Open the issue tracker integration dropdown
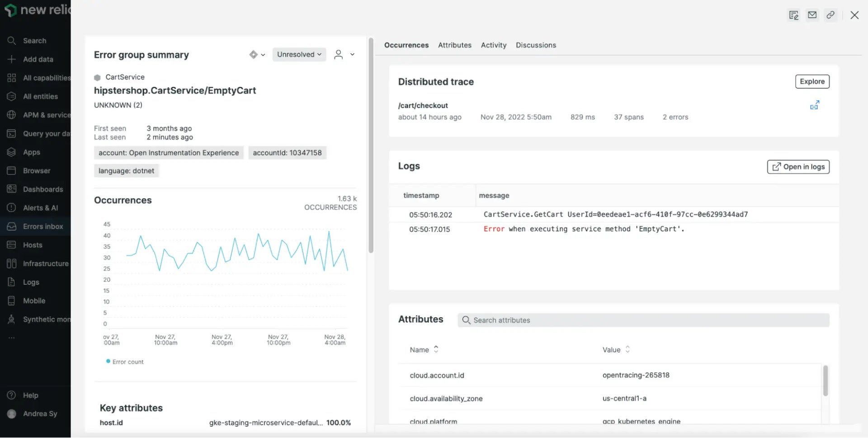This screenshot has height=438, width=868. 257,54
